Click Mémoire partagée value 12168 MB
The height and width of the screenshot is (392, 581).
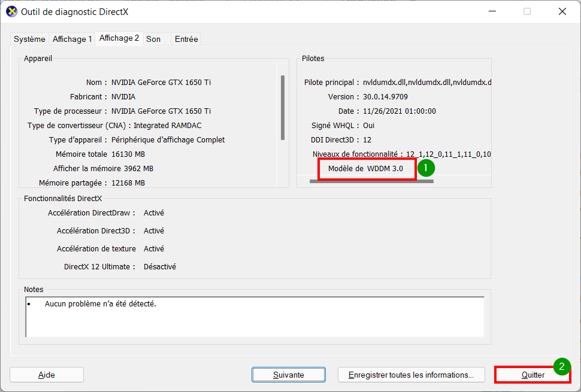click(128, 183)
